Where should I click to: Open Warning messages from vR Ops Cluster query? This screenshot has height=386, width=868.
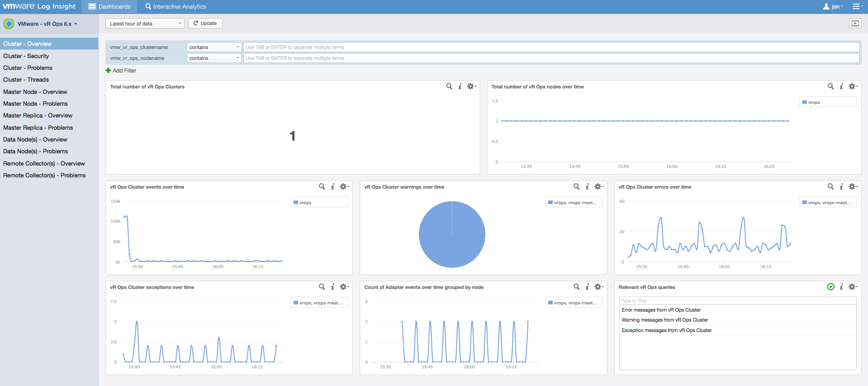coord(665,320)
